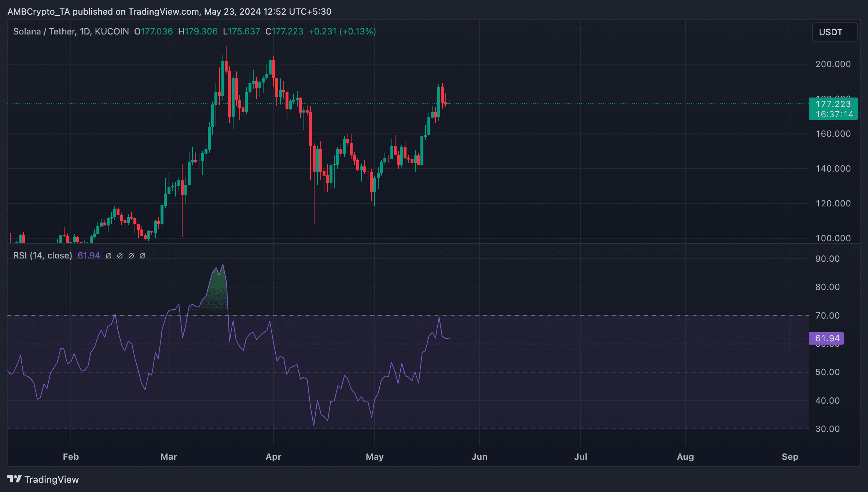This screenshot has height=492, width=868.
Task: Click the Feb label on time axis
Action: point(71,457)
